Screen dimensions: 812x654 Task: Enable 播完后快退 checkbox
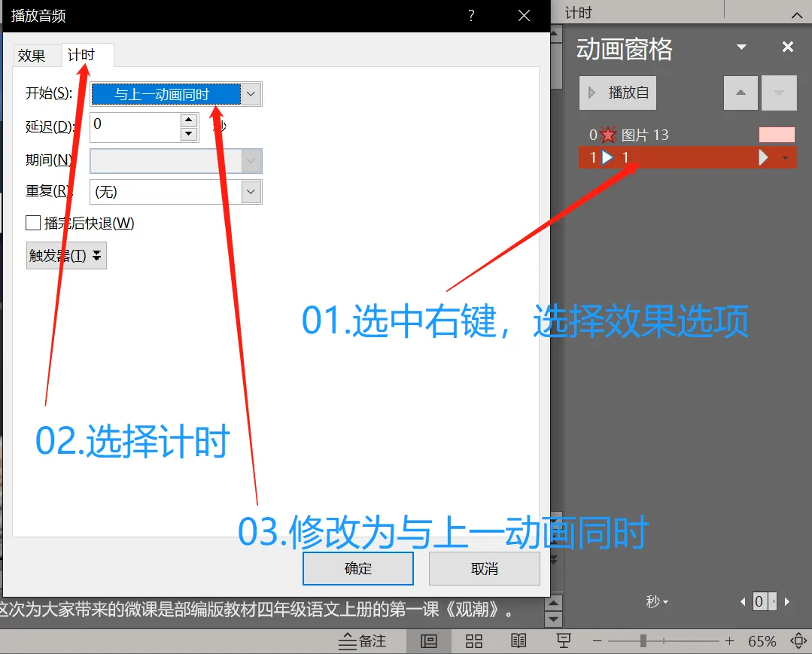click(33, 224)
